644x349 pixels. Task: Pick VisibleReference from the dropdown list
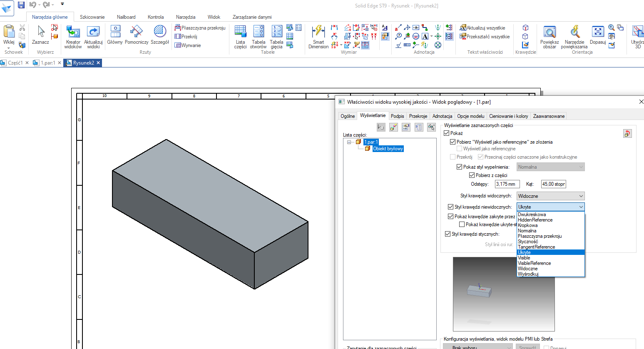[551, 263]
